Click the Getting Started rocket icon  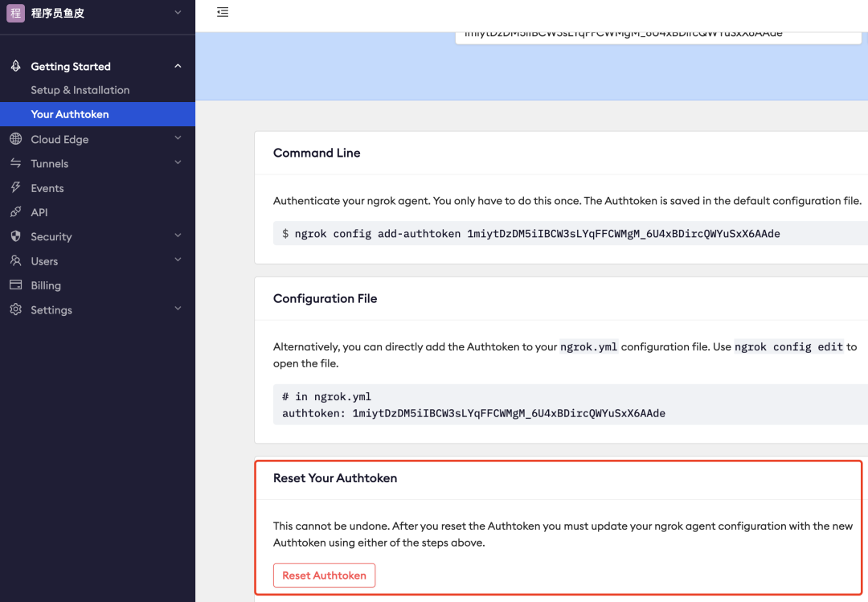point(15,66)
